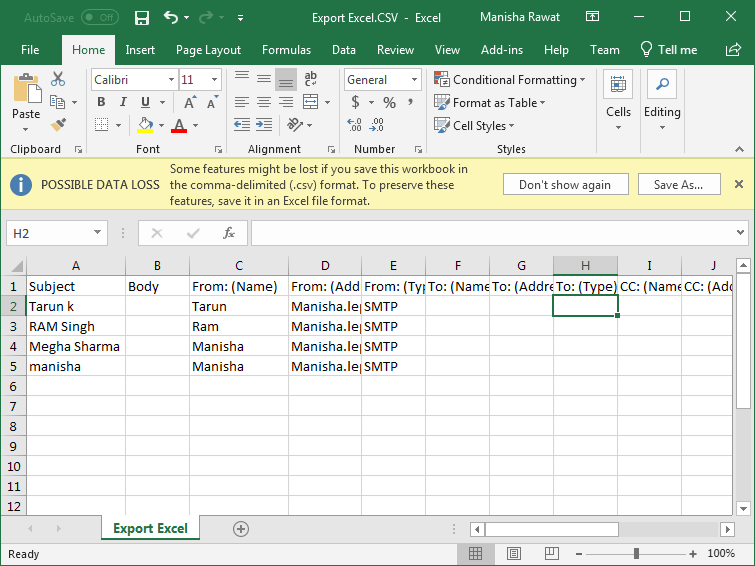Open the Editing group dropdown
Viewport: 755px width, 566px height.
[662, 102]
